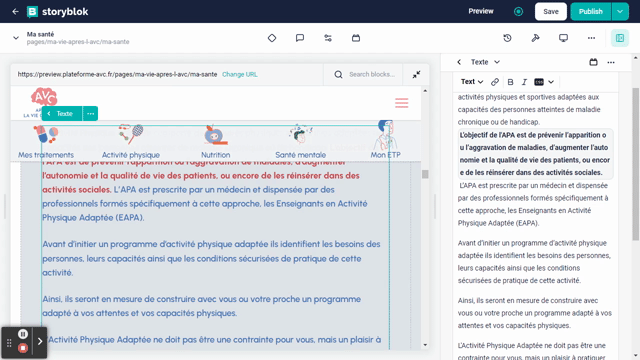Open the diamond workflow icon
Image resolution: width=640 pixels, height=360 pixels.
click(x=272, y=38)
